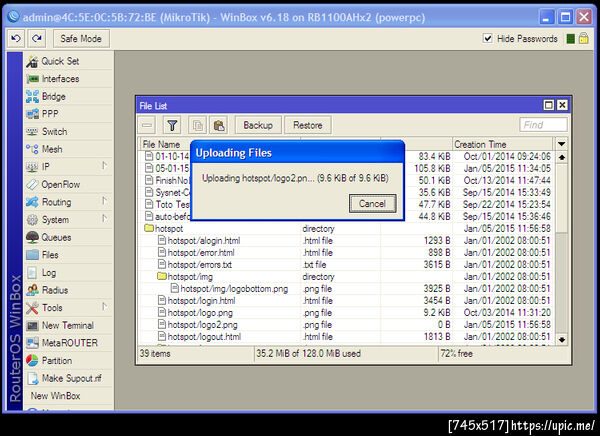Click the Tools icon in sidebar
600x436 pixels.
pyautogui.click(x=33, y=308)
